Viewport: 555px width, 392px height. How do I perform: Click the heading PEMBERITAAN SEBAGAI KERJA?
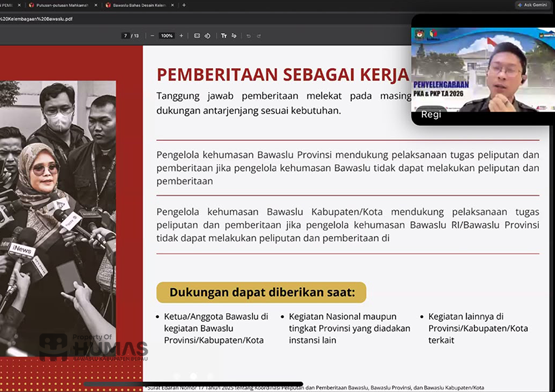(283, 75)
